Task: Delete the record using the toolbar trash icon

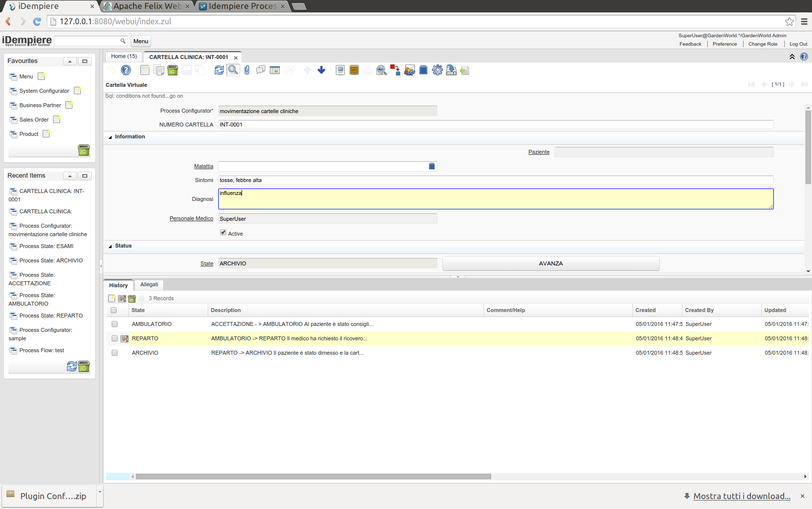Action: tap(173, 70)
